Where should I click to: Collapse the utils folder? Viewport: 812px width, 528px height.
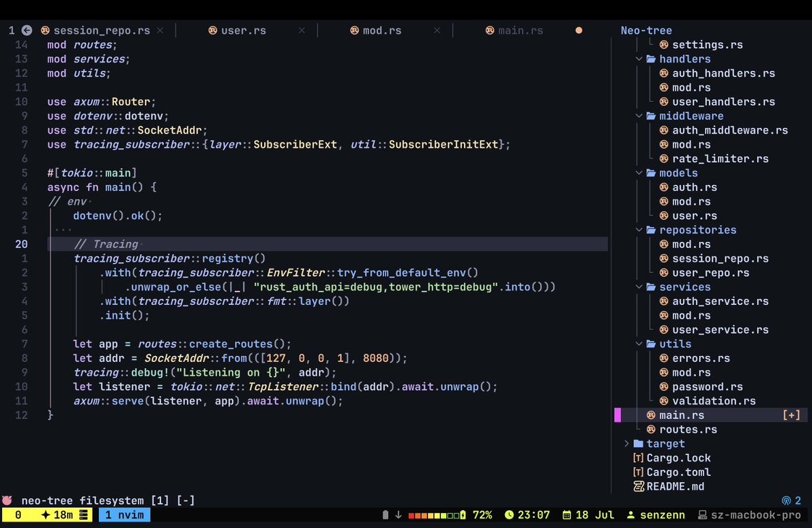[639, 344]
